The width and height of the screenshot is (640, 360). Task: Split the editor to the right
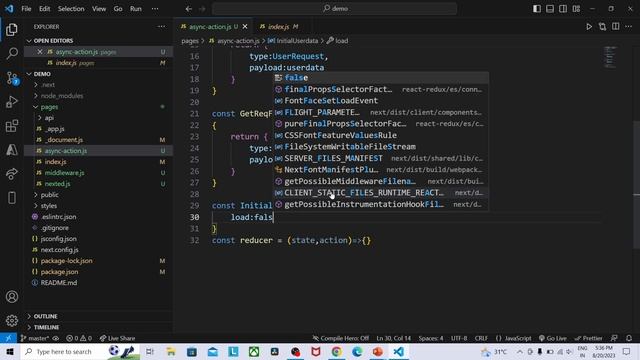(x=616, y=27)
